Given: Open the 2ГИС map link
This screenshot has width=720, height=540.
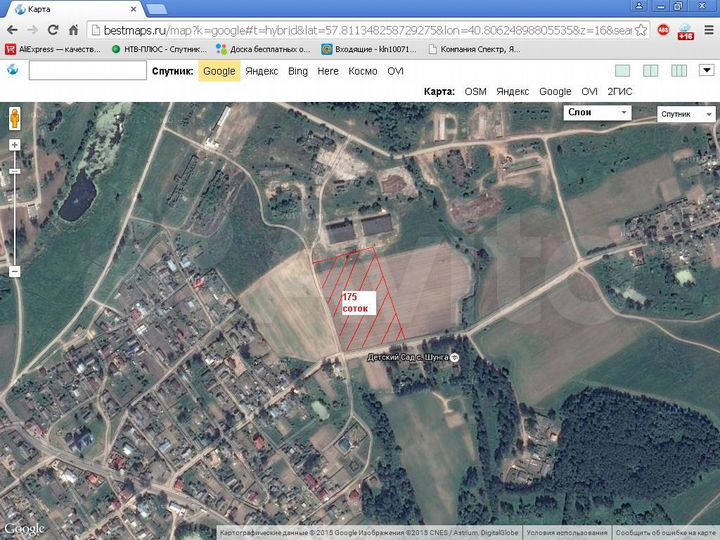Looking at the screenshot, I should (619, 91).
